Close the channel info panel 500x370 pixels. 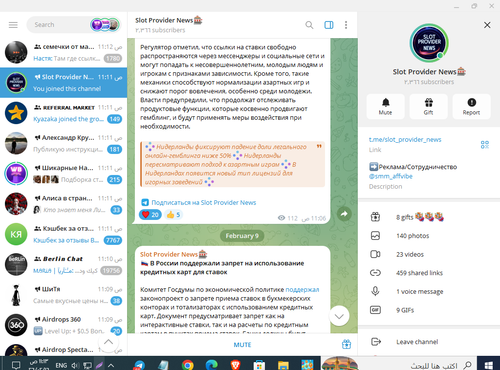click(x=487, y=25)
